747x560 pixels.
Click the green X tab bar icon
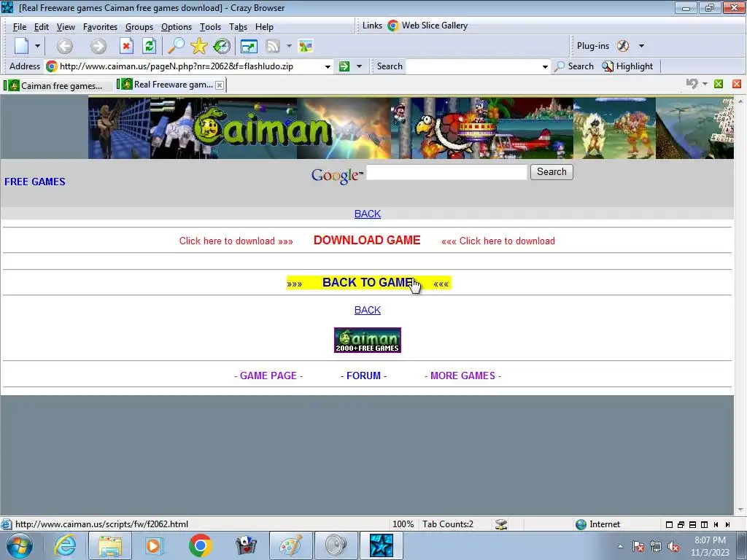click(x=719, y=84)
